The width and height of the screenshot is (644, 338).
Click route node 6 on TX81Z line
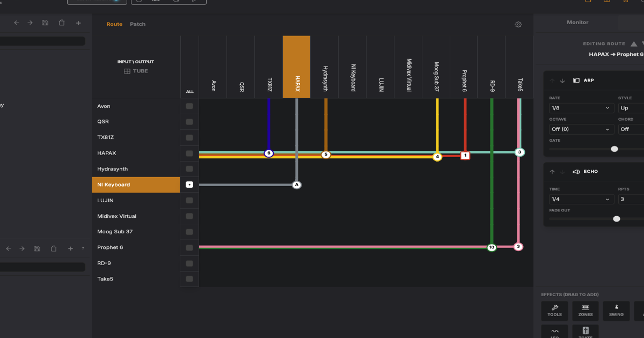click(269, 153)
